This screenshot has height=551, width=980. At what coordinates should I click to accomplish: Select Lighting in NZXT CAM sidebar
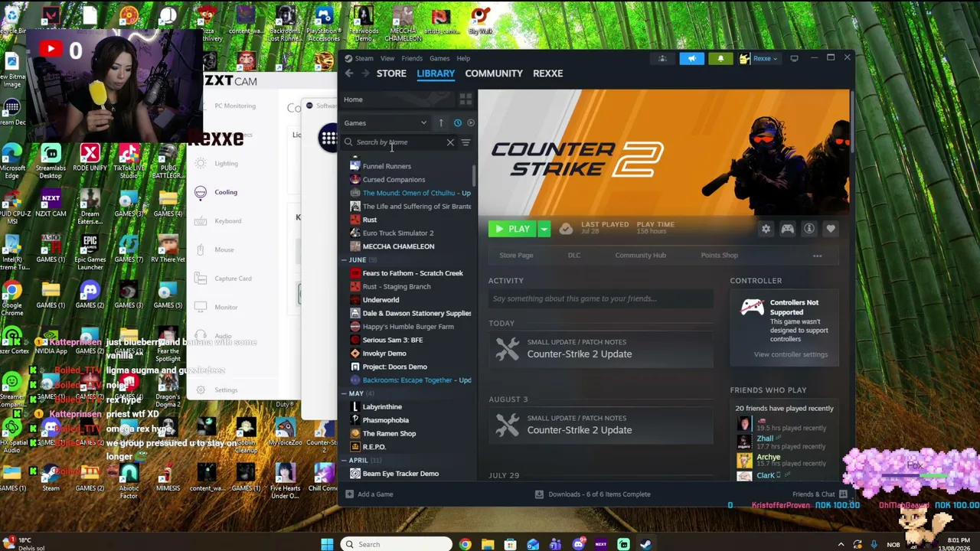point(226,164)
